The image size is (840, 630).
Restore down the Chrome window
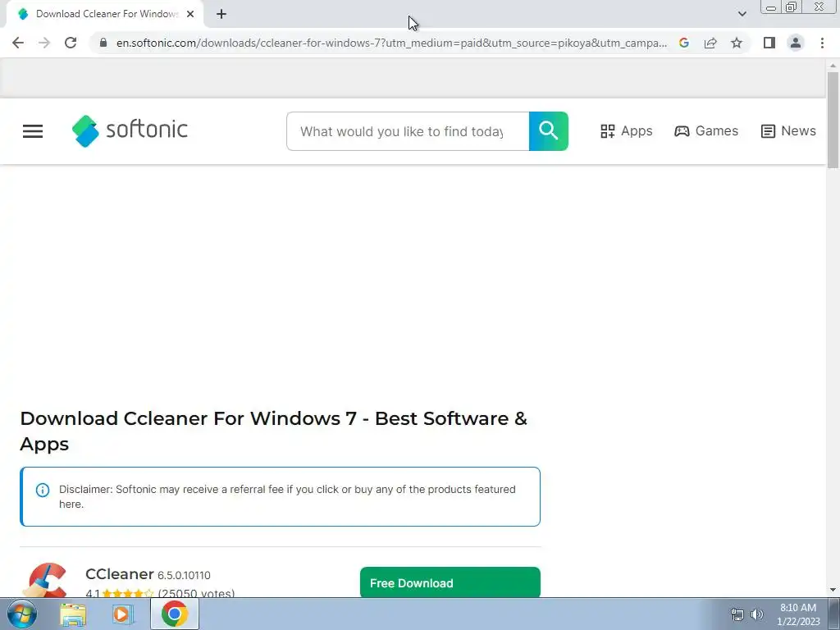click(x=791, y=7)
